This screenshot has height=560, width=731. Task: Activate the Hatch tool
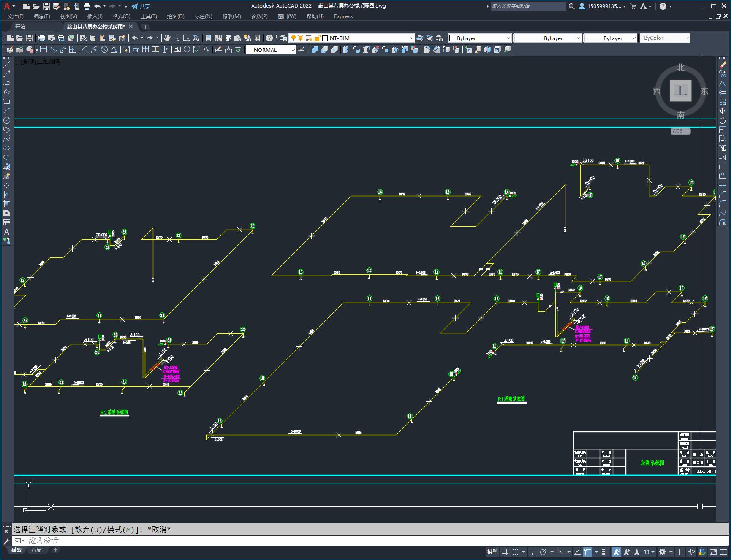(x=7, y=195)
